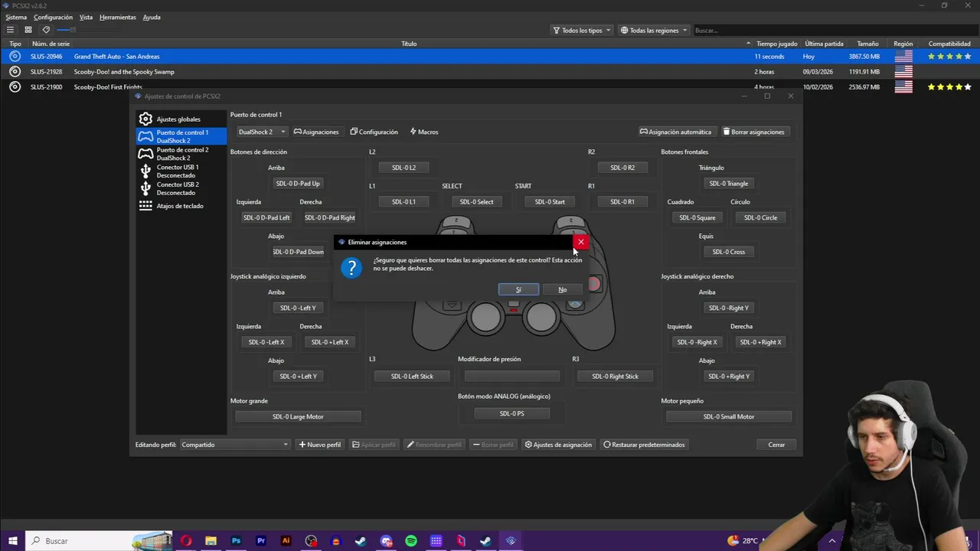Focus the Buscar game search field

pyautogui.click(x=835, y=31)
